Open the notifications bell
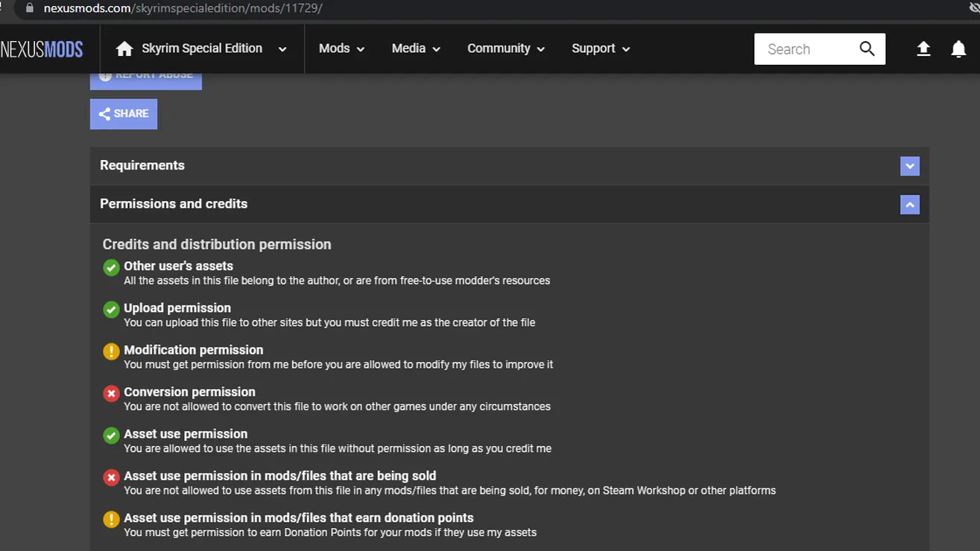 [958, 48]
